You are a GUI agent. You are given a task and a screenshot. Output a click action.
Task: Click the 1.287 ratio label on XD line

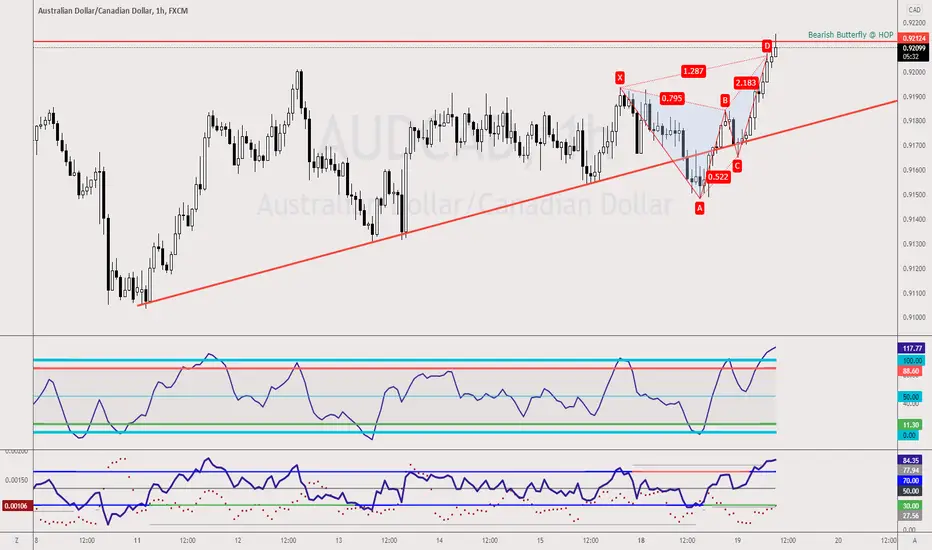(693, 71)
